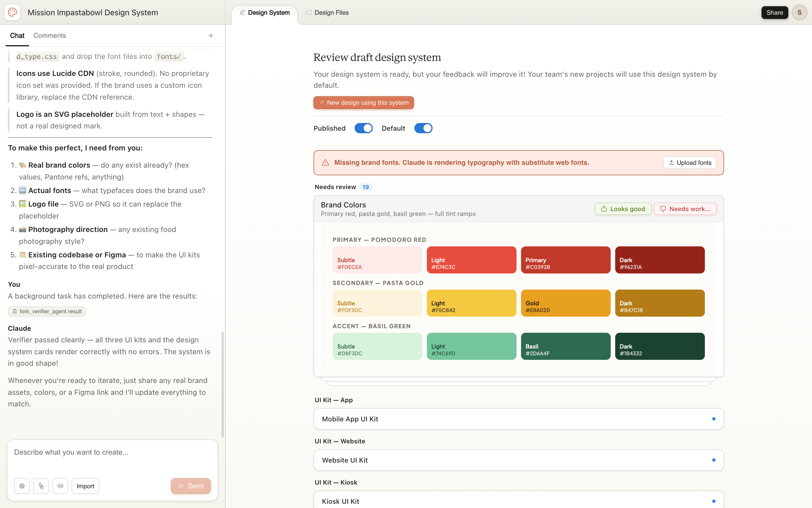This screenshot has width=812, height=508.
Task: Select the Subtle #FDECEA red swatch
Action: tap(377, 260)
